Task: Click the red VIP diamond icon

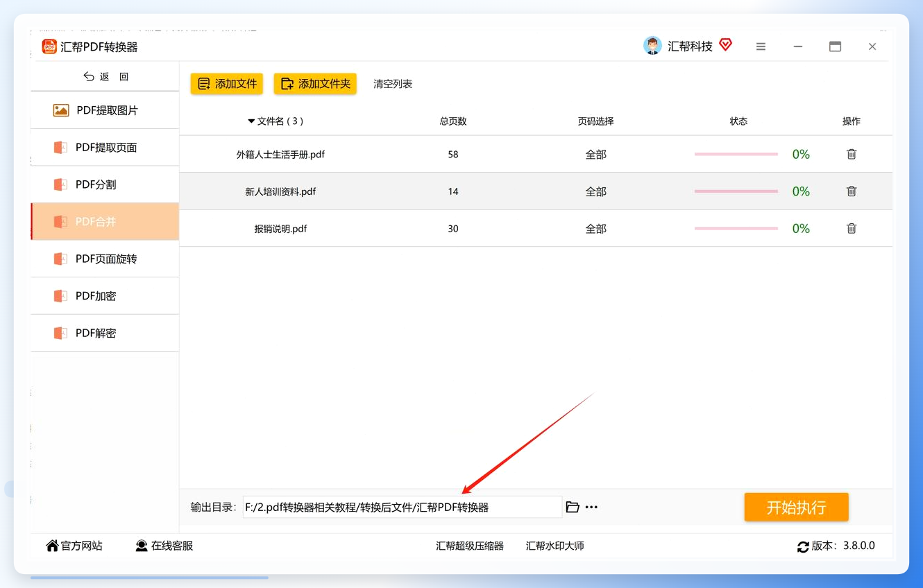Action: [726, 45]
